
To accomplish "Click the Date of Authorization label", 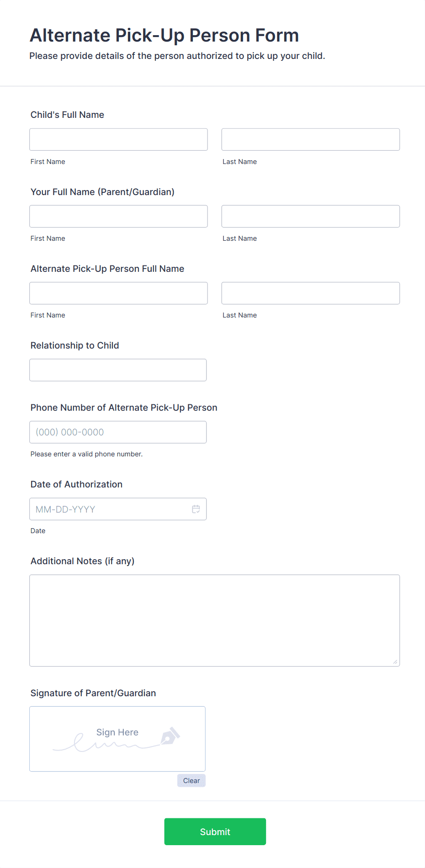I will click(x=76, y=484).
